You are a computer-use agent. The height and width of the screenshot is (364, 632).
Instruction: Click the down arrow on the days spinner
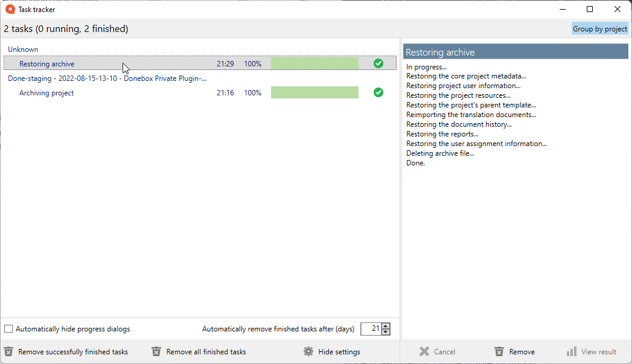click(x=385, y=332)
